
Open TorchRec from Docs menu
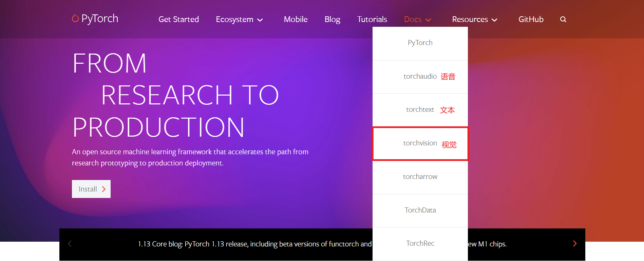(x=420, y=243)
